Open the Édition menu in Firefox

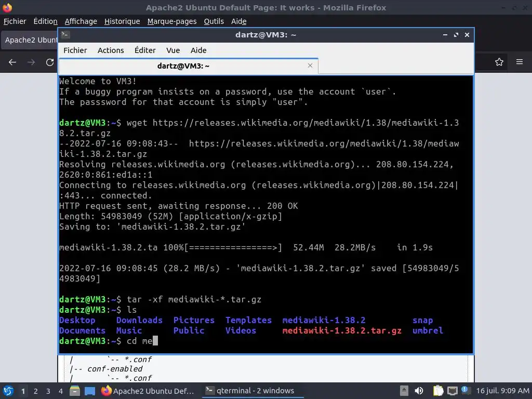46,21
